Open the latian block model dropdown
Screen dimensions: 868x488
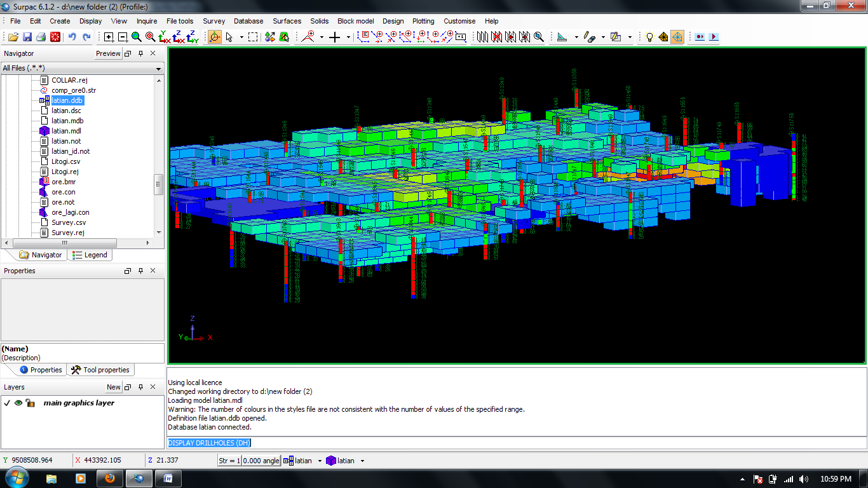362,460
